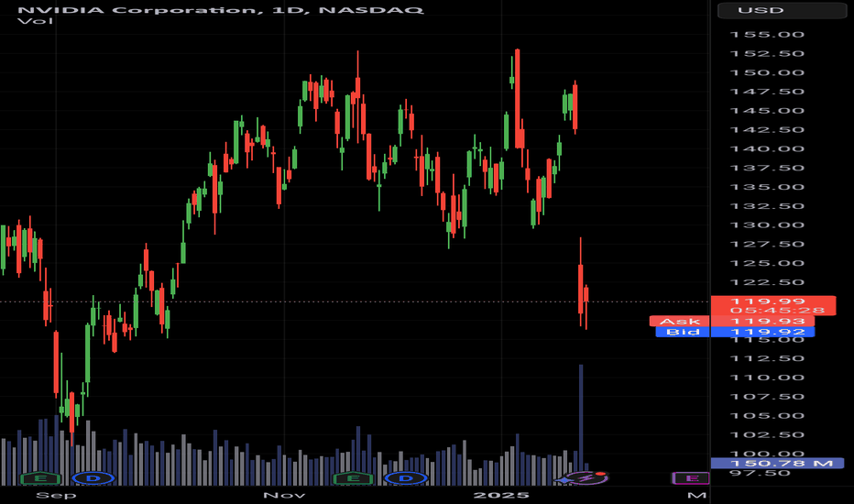This screenshot has height=504, width=854.
Task: Click the 155.00 price axis label
Action: click(767, 35)
